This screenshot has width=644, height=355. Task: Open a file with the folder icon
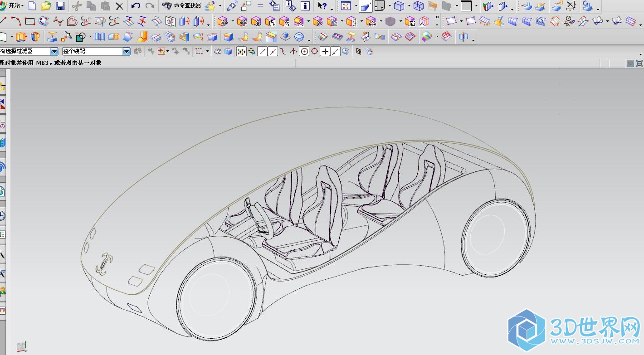(x=46, y=6)
